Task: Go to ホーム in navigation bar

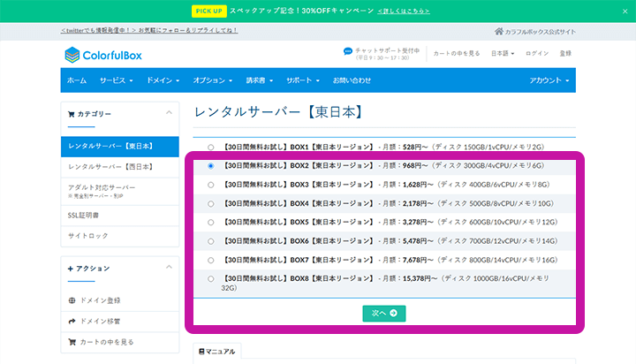Action: [x=77, y=80]
